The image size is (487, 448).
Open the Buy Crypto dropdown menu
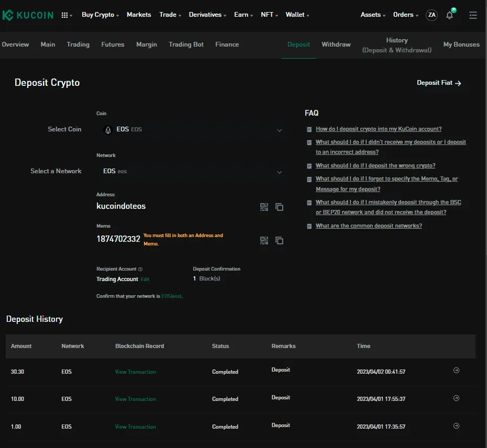pos(100,15)
